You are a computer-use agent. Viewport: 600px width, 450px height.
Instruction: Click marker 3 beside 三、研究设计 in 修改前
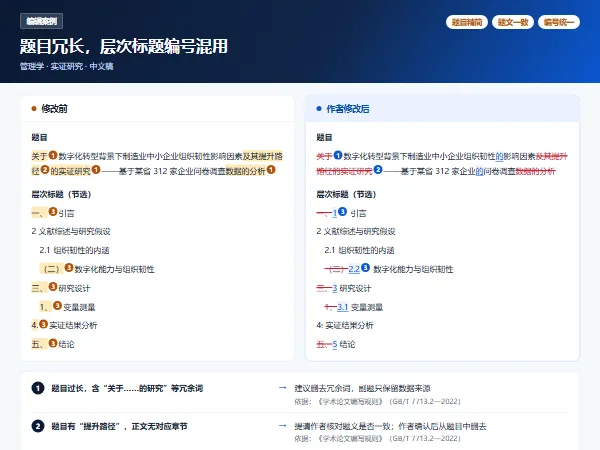pyautogui.click(x=53, y=287)
